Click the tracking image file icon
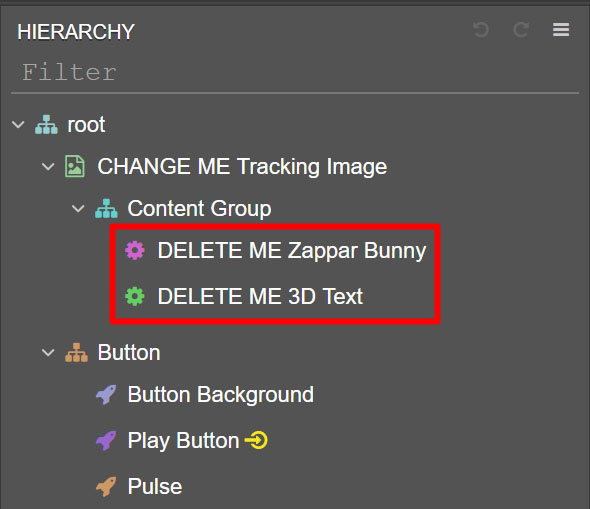 (x=75, y=166)
